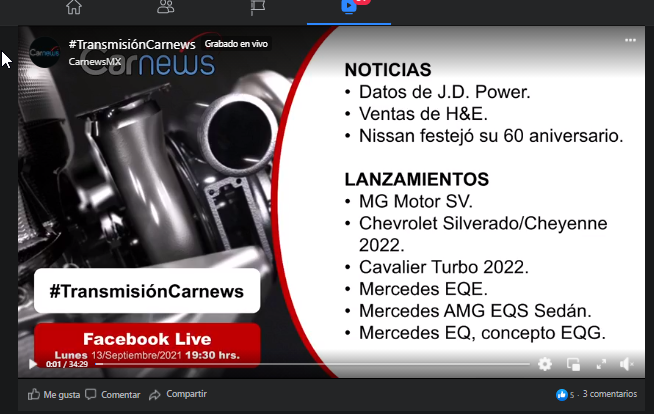Go to Facebook Home icon
This screenshot has width=654, height=414.
tap(74, 7)
